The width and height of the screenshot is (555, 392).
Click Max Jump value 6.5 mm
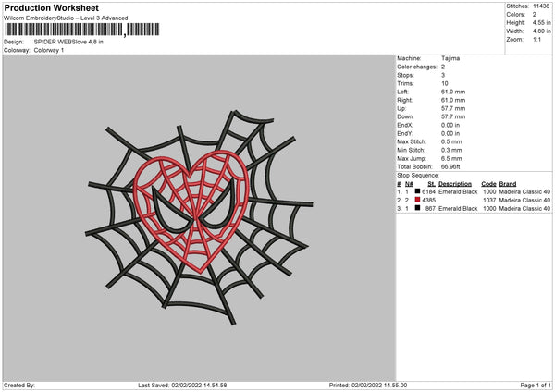coord(451,158)
